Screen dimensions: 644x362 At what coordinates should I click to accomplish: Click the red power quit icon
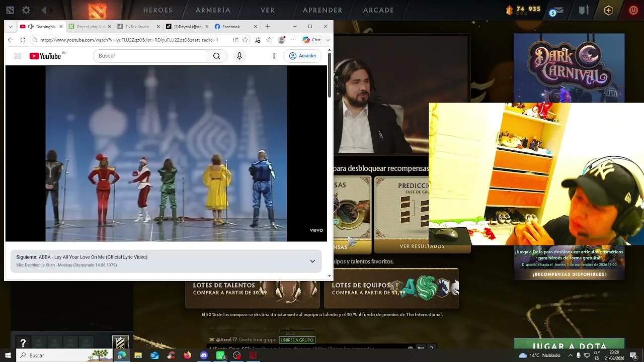click(633, 10)
